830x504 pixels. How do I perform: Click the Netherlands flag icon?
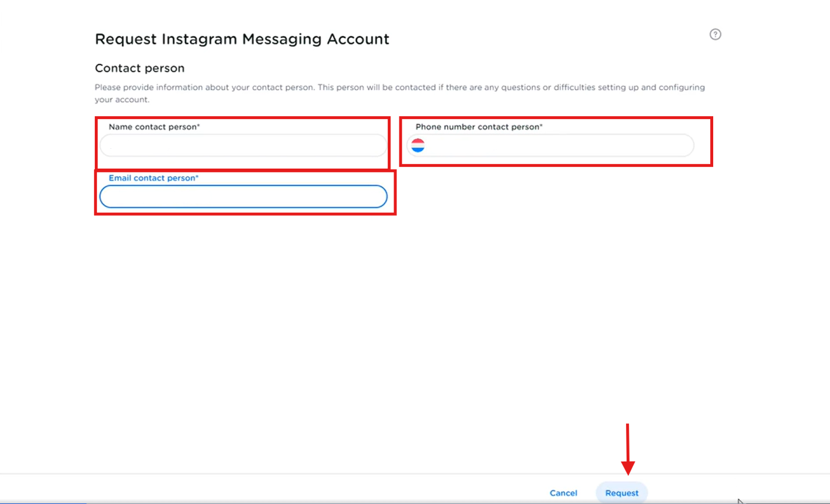point(418,145)
